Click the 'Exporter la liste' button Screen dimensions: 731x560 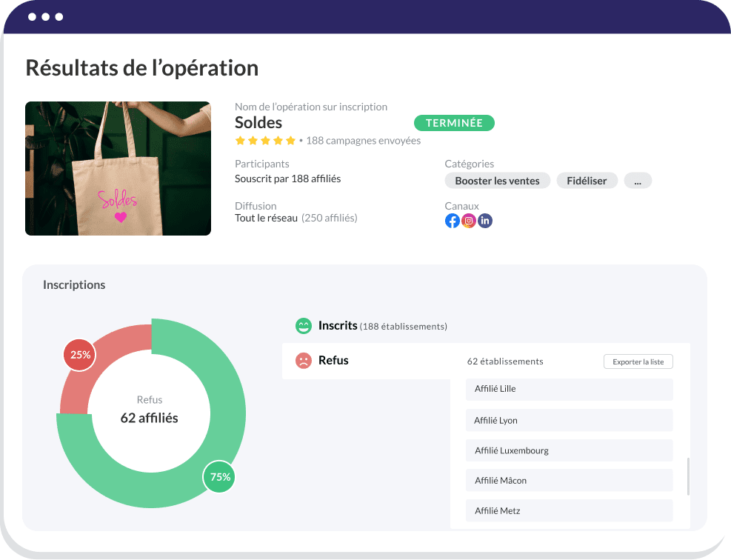click(638, 361)
